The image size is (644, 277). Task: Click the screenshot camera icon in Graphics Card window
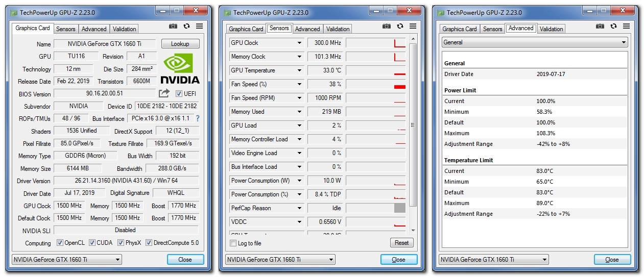click(173, 26)
